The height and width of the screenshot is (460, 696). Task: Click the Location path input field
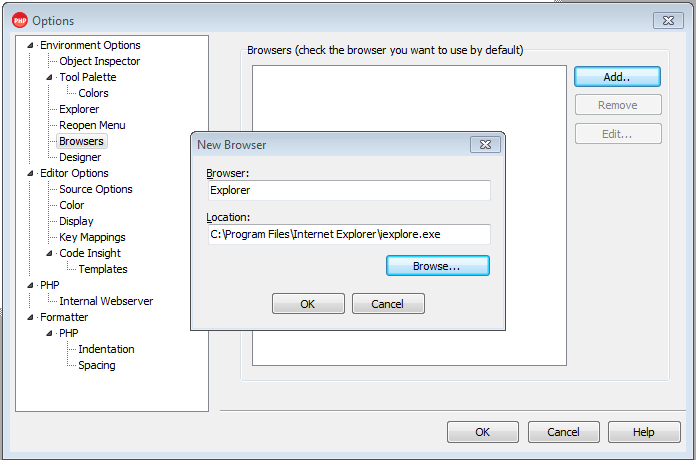point(349,234)
